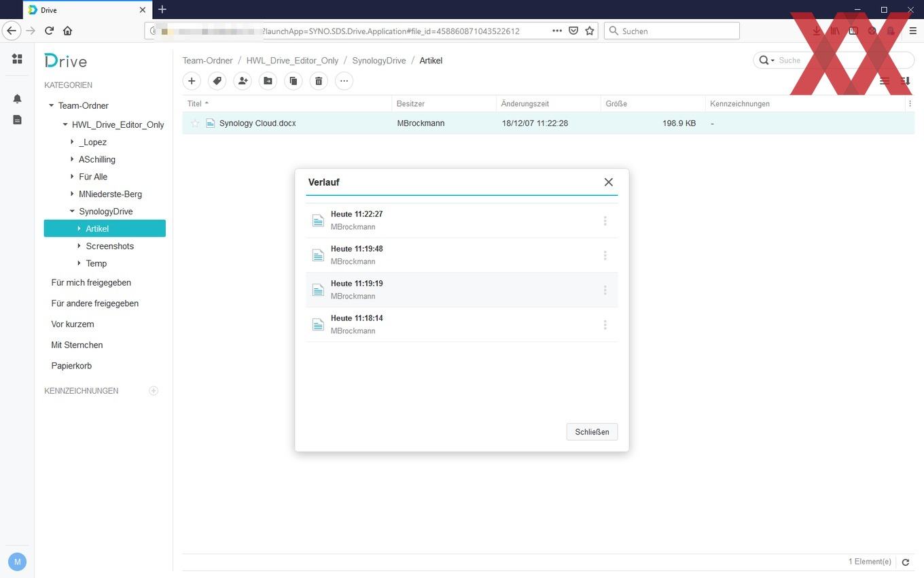The height and width of the screenshot is (578, 924).
Task: Navigate to HWL_Drive_Editor_Only breadcrumb
Action: tap(292, 61)
